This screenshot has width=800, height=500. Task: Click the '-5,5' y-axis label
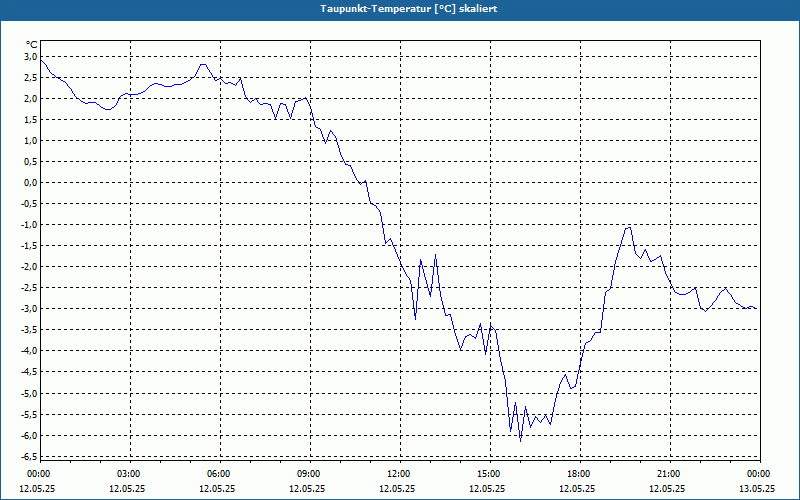[29, 414]
